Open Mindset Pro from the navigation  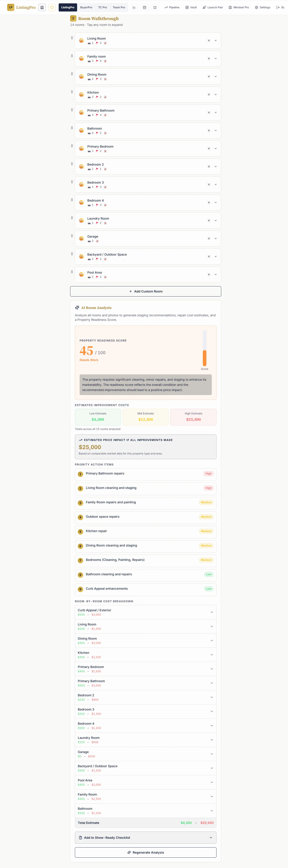(239, 7)
